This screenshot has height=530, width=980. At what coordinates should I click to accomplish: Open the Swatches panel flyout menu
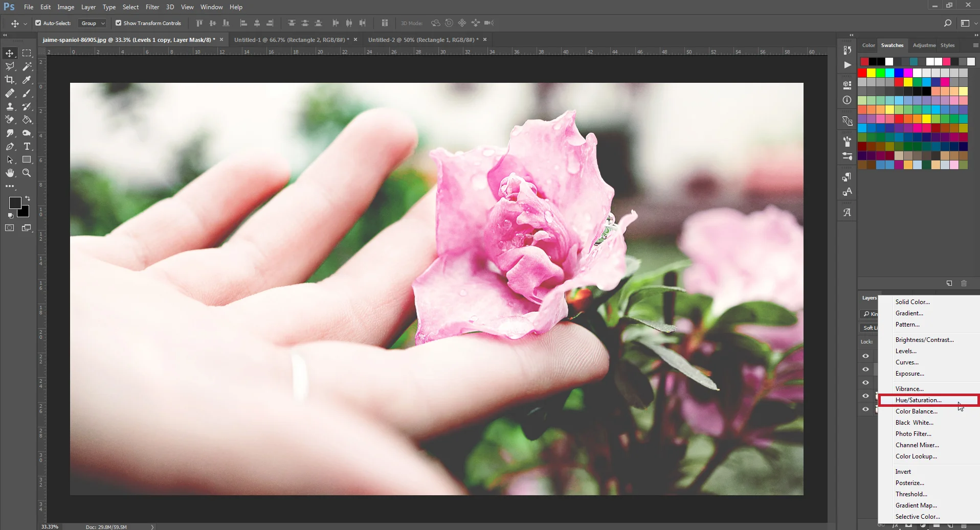tap(975, 45)
